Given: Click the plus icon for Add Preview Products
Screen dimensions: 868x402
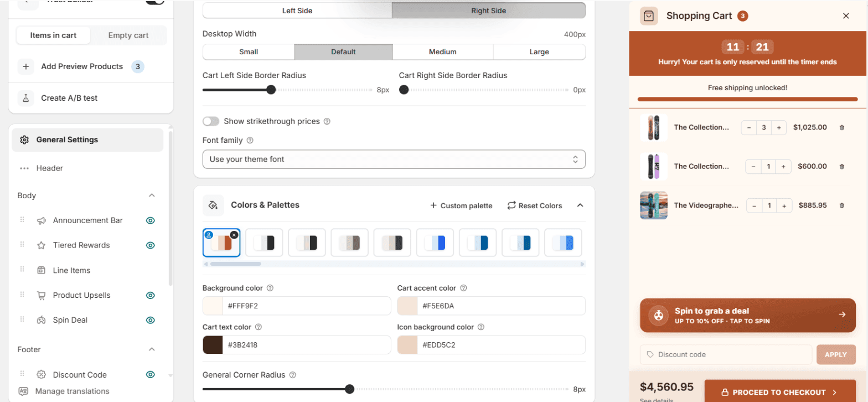Looking at the screenshot, I should pos(25,66).
